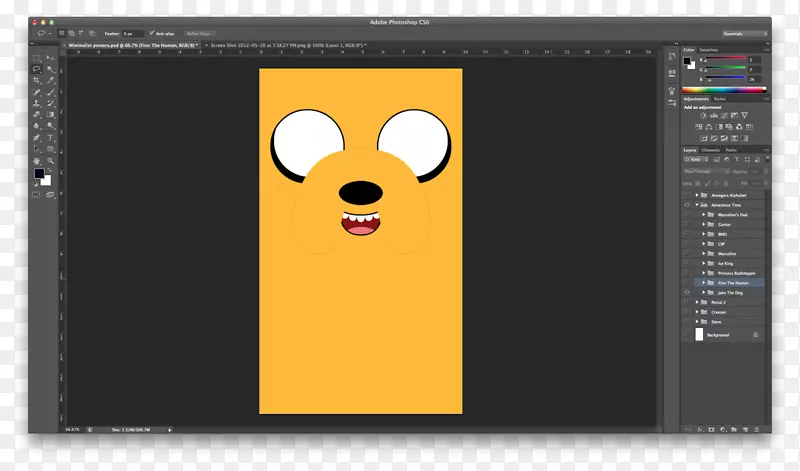This screenshot has width=800, height=471.
Task: Hide the Jake The Dog layer group
Action: (687, 293)
